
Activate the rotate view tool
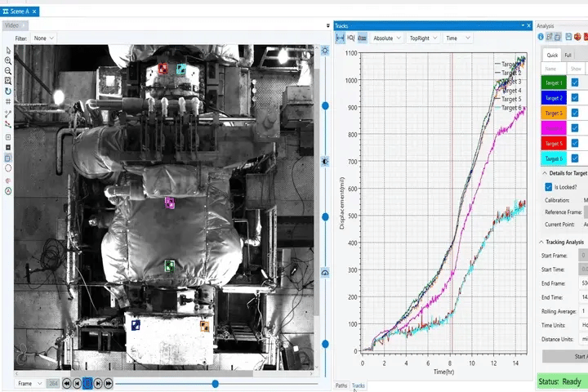8,91
